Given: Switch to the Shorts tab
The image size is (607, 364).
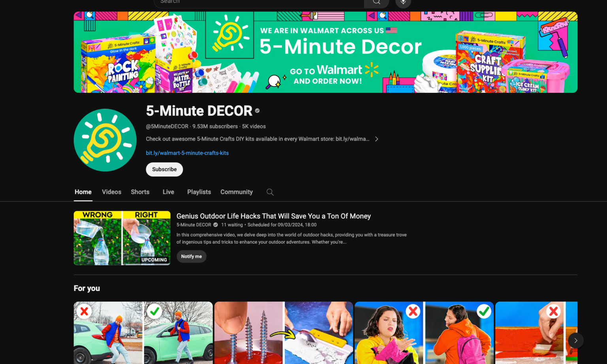Looking at the screenshot, I should [140, 192].
